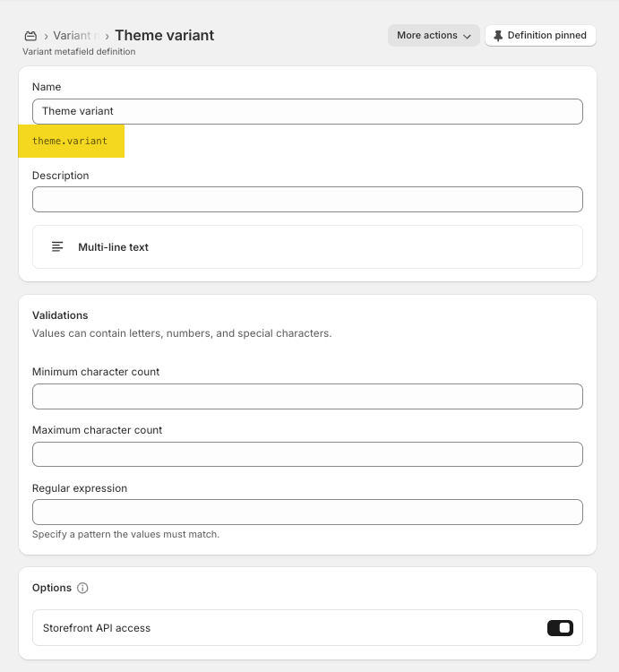Open the Options info tooltip icon
This screenshot has height=672, width=619.
tap(83, 589)
